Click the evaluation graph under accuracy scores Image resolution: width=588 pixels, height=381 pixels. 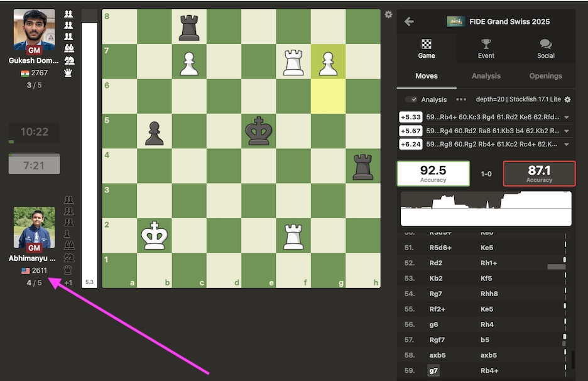[x=486, y=208]
